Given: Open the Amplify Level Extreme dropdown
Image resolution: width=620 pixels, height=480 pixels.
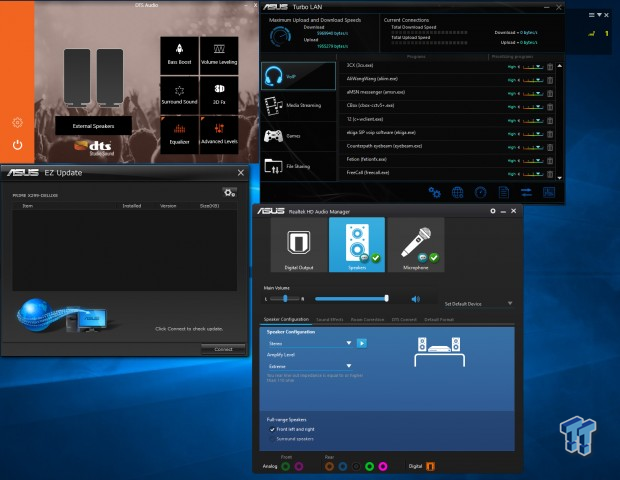Looking at the screenshot, I should coord(310,366).
